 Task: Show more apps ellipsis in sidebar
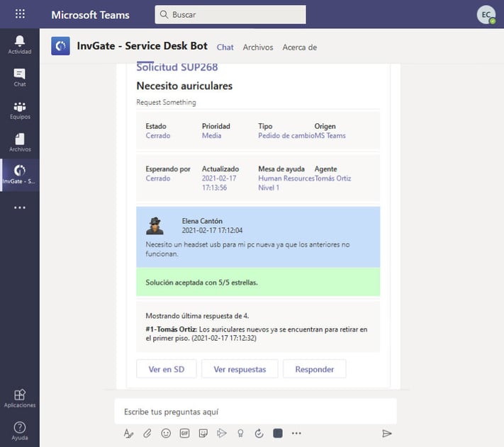[x=20, y=208]
